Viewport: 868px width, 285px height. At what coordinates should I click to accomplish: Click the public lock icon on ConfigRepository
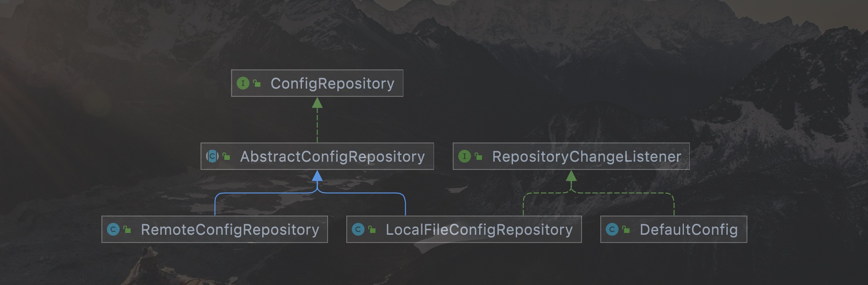(x=257, y=84)
